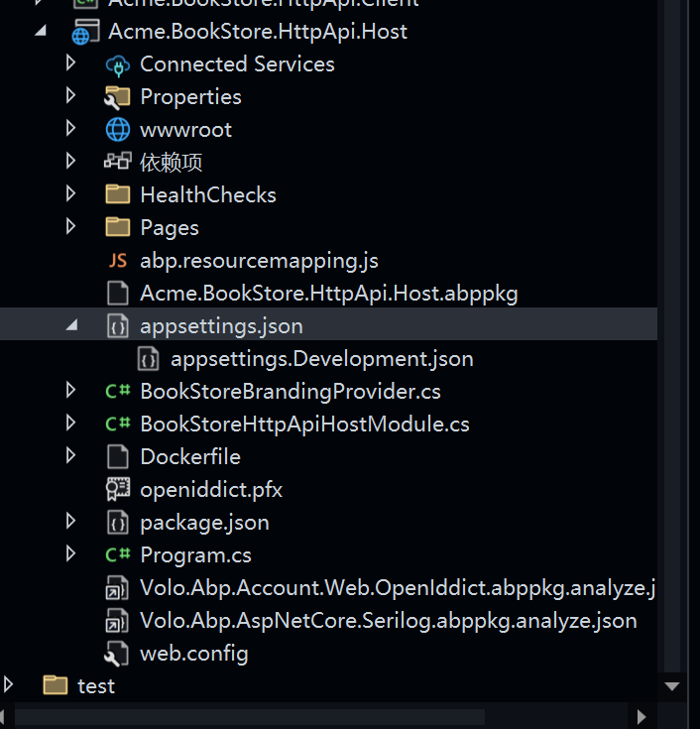This screenshot has width=700, height=729.
Task: Expand the Pages folder arrow
Action: pos(71,227)
